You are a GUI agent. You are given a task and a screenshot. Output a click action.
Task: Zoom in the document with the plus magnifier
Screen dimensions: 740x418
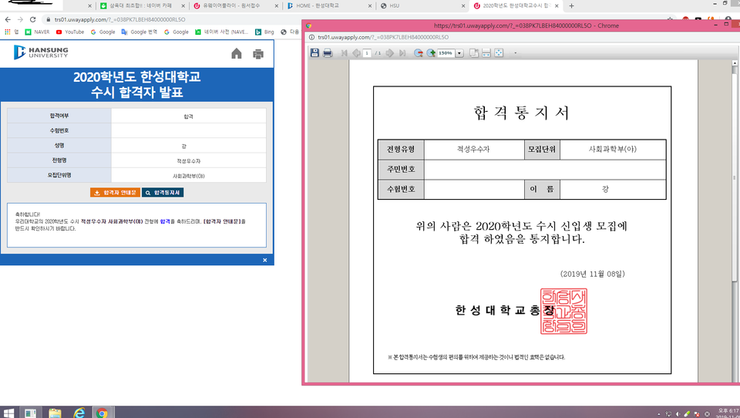coord(431,53)
